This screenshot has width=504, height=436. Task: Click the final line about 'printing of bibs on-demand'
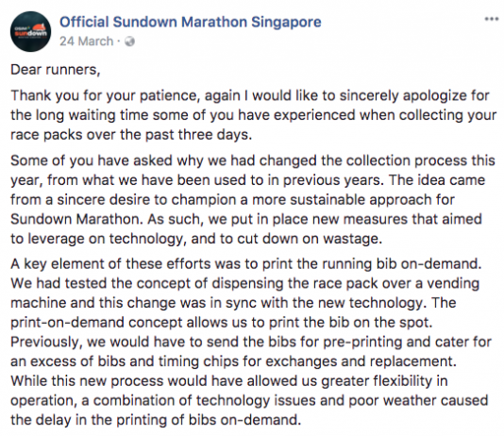[156, 420]
